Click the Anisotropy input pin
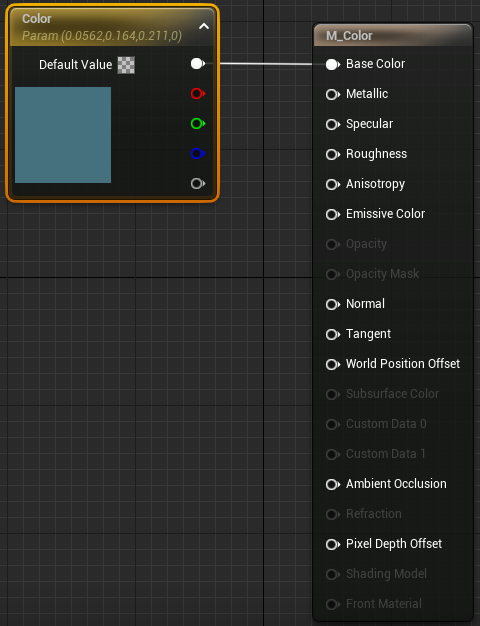The width and height of the screenshot is (480, 626). tap(333, 184)
